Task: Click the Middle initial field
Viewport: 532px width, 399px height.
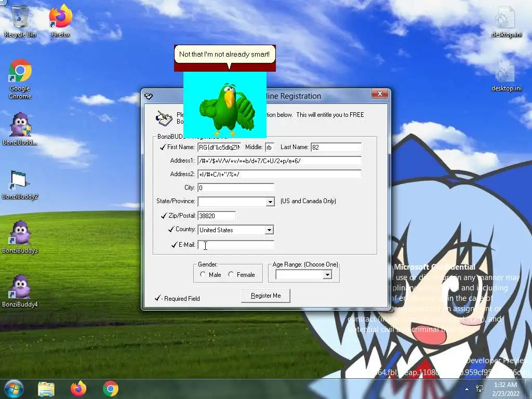Action: (x=270, y=147)
